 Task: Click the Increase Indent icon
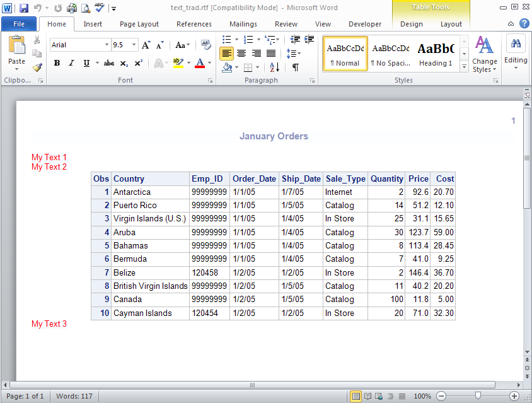309,40
